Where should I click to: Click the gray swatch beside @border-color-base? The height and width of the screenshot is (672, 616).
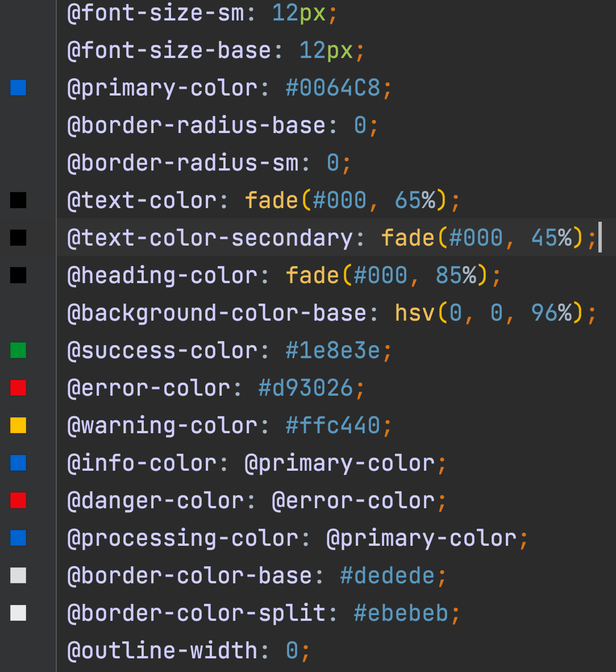pyautogui.click(x=18, y=575)
